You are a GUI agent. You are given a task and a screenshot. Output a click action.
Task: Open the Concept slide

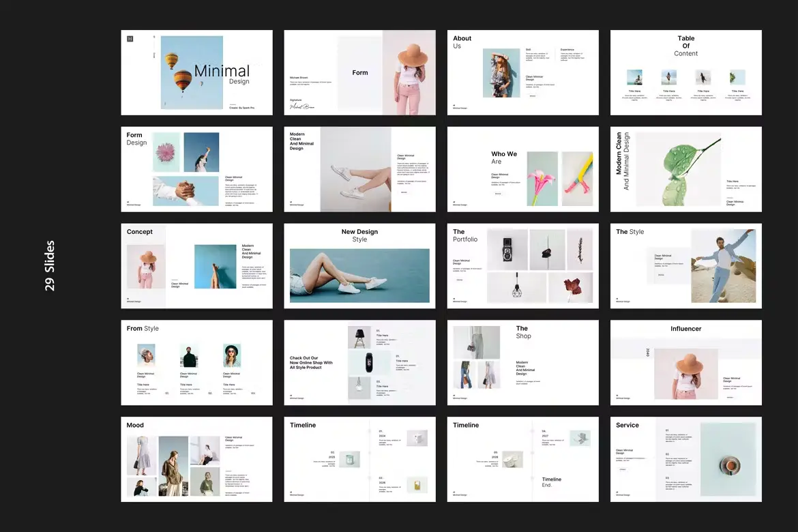[196, 266]
